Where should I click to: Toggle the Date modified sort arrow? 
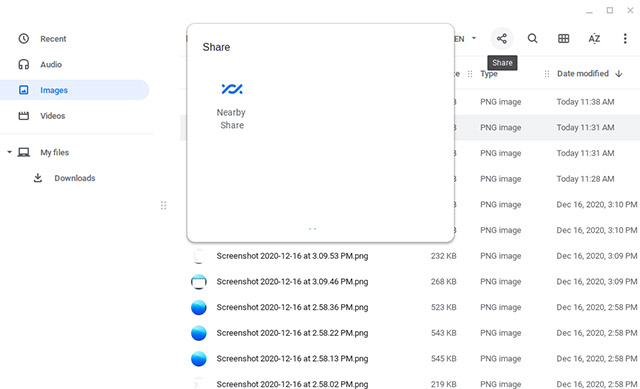click(x=619, y=73)
